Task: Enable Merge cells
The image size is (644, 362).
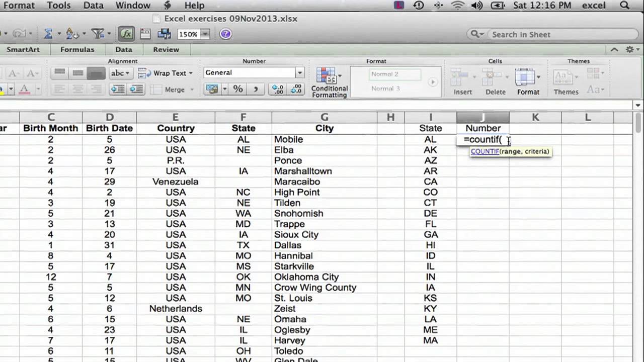Action: click(x=174, y=89)
